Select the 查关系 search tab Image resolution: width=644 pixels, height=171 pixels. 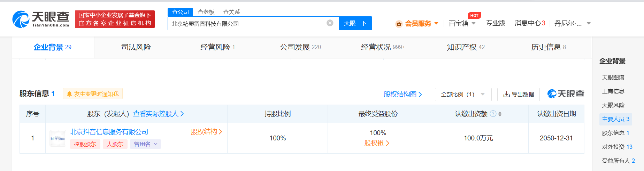click(x=231, y=12)
